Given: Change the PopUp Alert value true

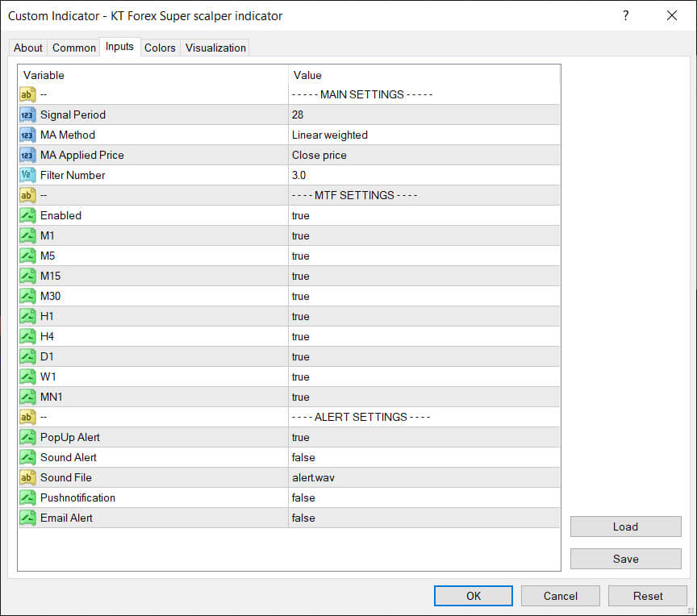Looking at the screenshot, I should tap(300, 438).
